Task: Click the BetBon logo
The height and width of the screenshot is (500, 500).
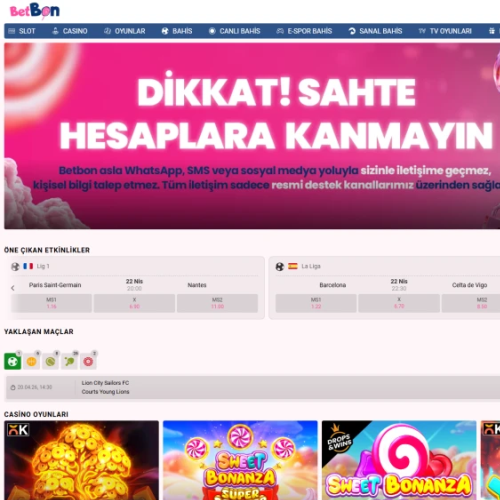Action: 35,11
